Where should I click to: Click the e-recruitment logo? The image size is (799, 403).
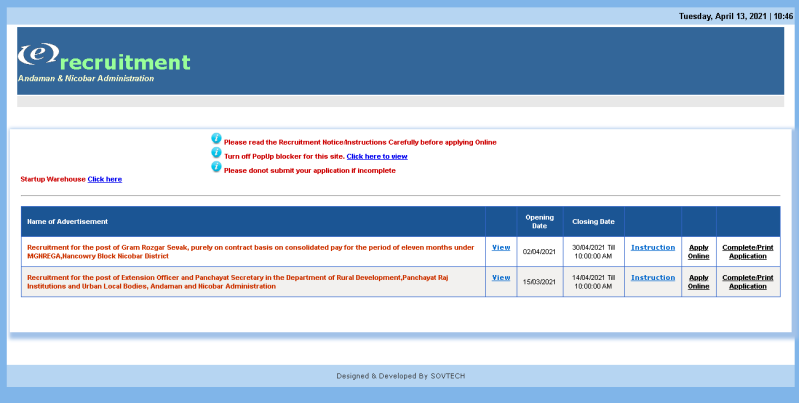103,62
